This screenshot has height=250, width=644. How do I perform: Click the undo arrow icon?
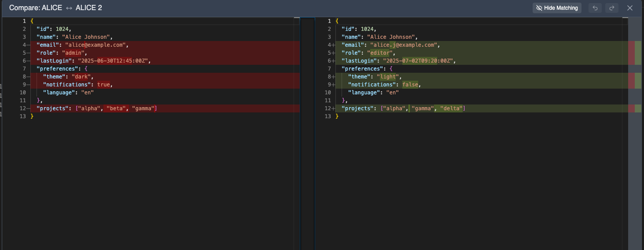(595, 8)
